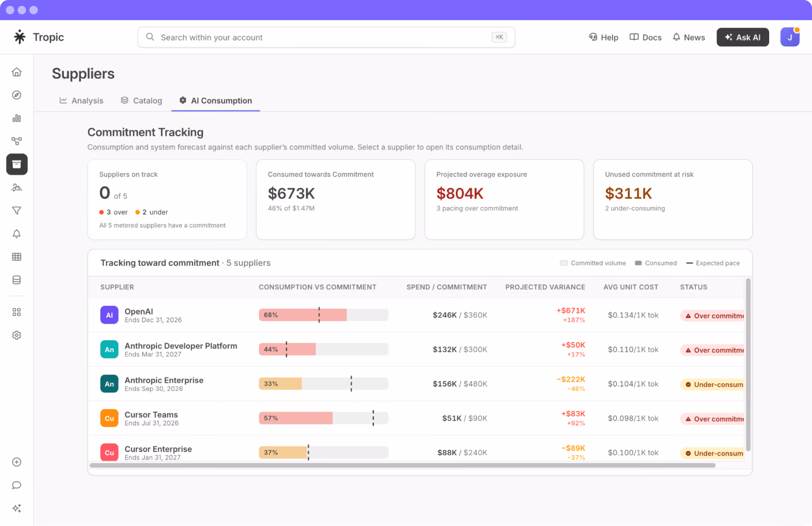Viewport: 812px width, 526px height.
Task: Click Cursor Teams' Over commitment status badge
Action: (712, 419)
